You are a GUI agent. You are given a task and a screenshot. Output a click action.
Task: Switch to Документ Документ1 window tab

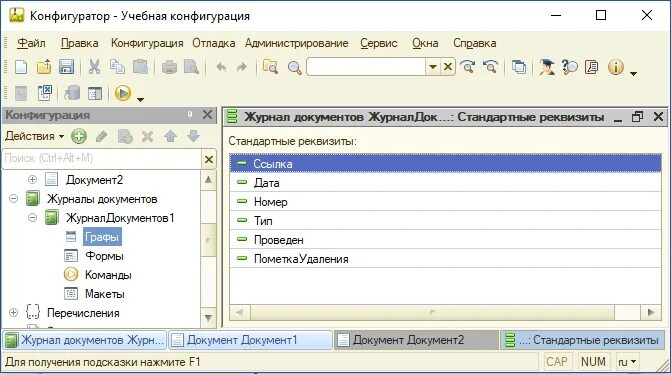pos(250,340)
